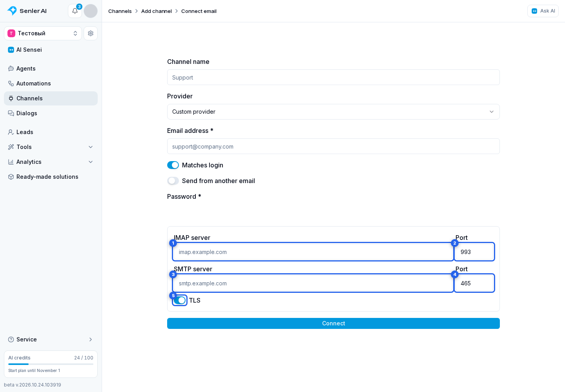This screenshot has height=392, width=565.
Task: Click the Ask AI button
Action: (x=543, y=11)
